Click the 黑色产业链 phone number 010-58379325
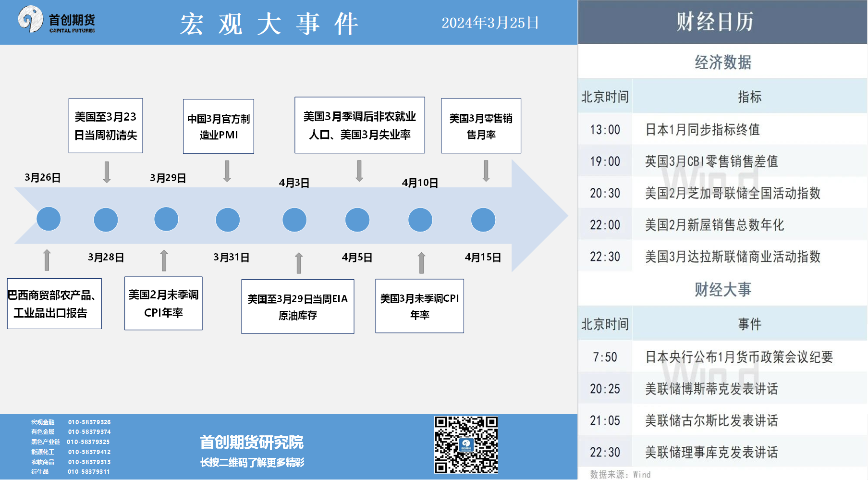Viewport: 868px width, 480px height. pyautogui.click(x=88, y=442)
